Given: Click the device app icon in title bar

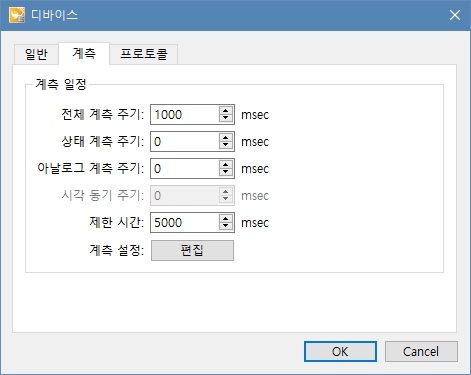Looking at the screenshot, I should pyautogui.click(x=17, y=15).
